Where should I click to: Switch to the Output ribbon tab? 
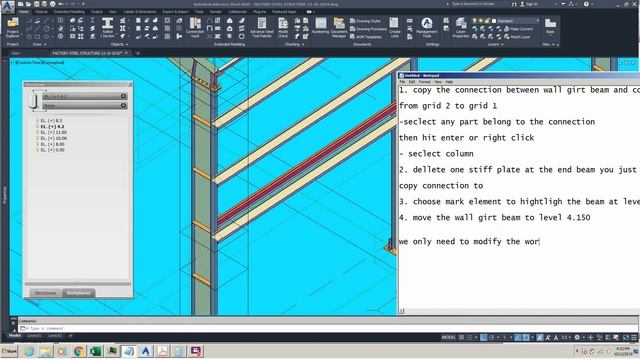(97, 12)
